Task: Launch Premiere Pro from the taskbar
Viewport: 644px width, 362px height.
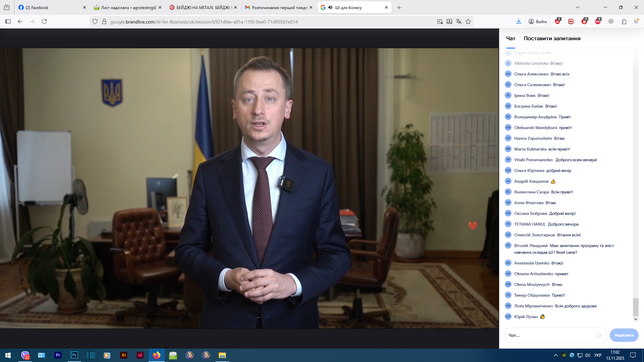Action: point(58,355)
